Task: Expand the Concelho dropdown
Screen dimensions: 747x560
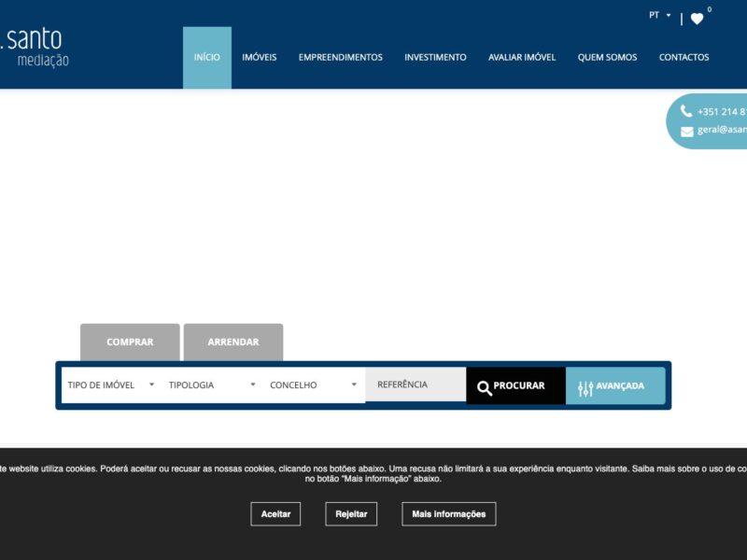Action: coord(314,385)
